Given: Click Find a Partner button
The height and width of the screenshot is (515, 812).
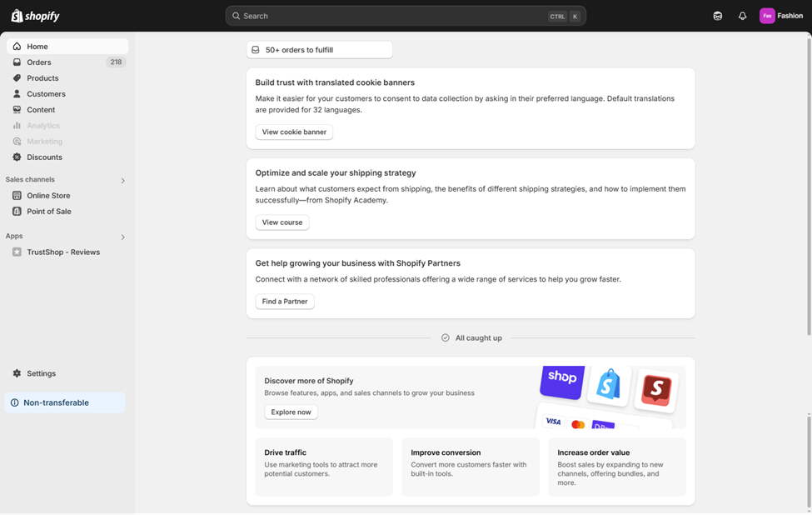Looking at the screenshot, I should tap(285, 301).
